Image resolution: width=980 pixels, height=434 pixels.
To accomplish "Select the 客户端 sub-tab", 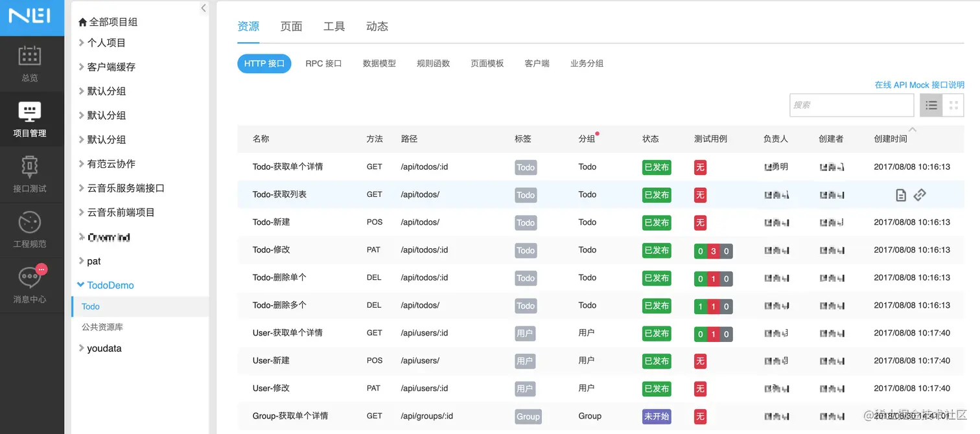I will [537, 63].
